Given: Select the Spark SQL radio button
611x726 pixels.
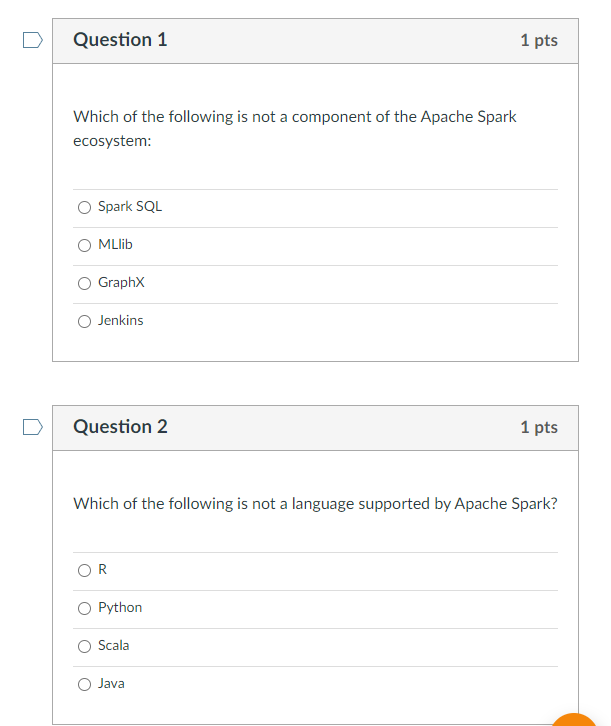Looking at the screenshot, I should 84,207.
